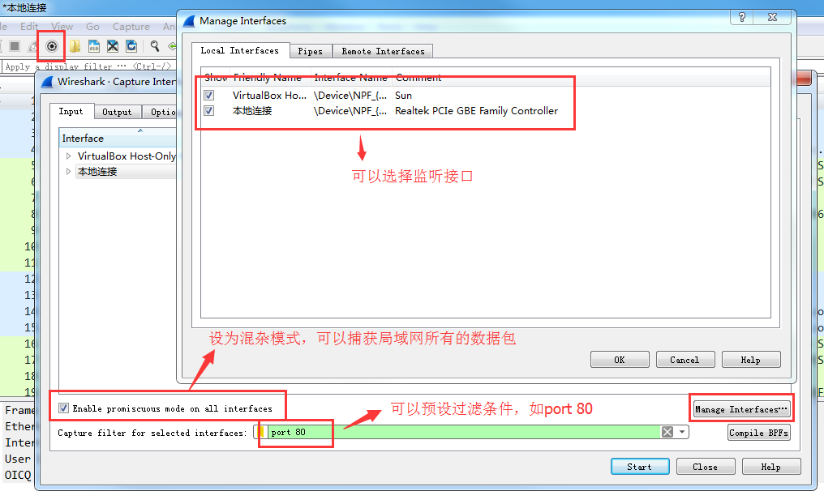Disable promiscuous mode on all interfaces

coord(63,408)
